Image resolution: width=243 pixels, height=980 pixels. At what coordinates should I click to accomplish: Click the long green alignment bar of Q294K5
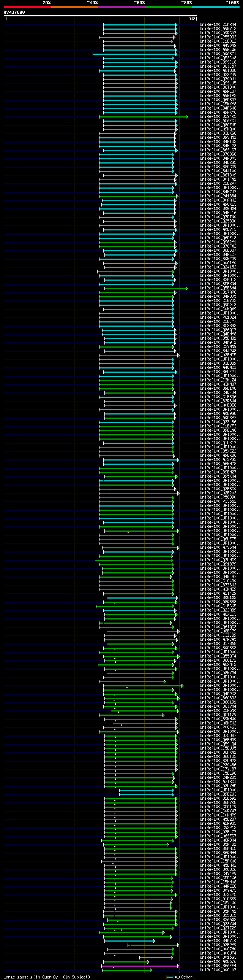pyautogui.click(x=143, y=117)
